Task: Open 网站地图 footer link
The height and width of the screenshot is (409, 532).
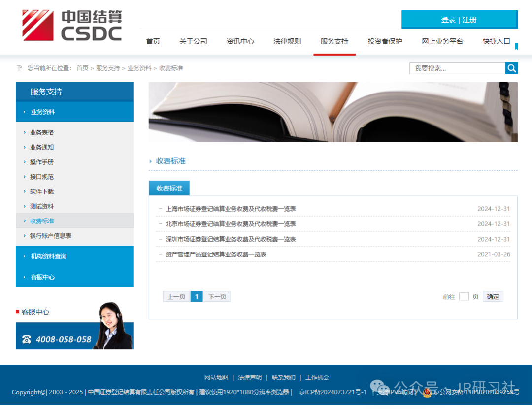Action: pos(216,378)
